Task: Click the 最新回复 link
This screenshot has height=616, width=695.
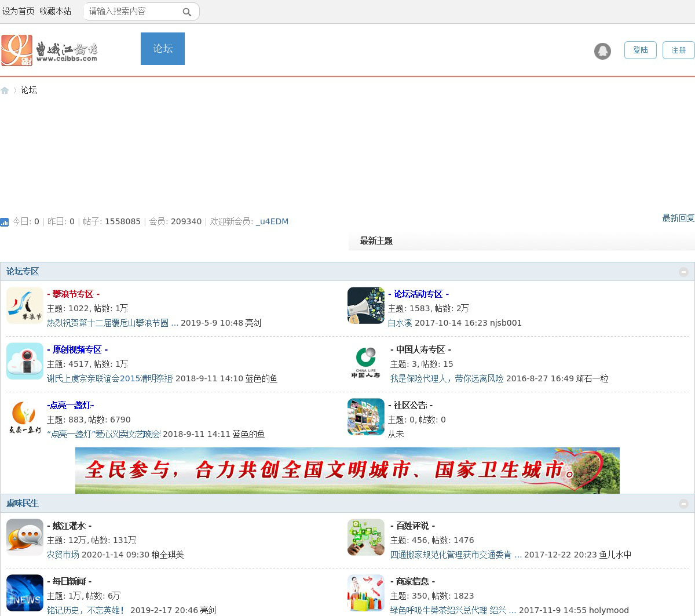Action: (x=678, y=218)
